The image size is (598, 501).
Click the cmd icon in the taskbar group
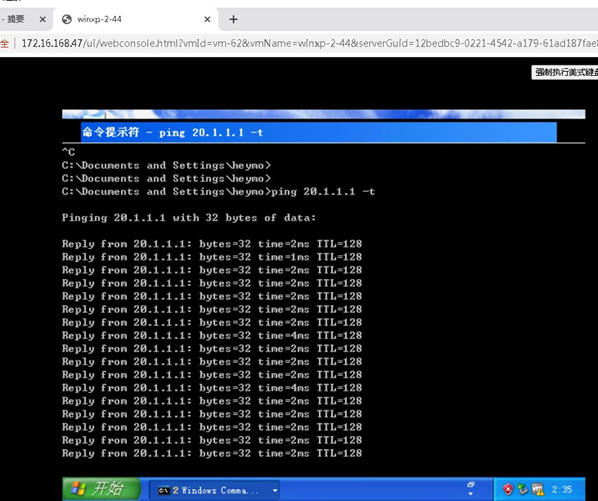click(164, 490)
